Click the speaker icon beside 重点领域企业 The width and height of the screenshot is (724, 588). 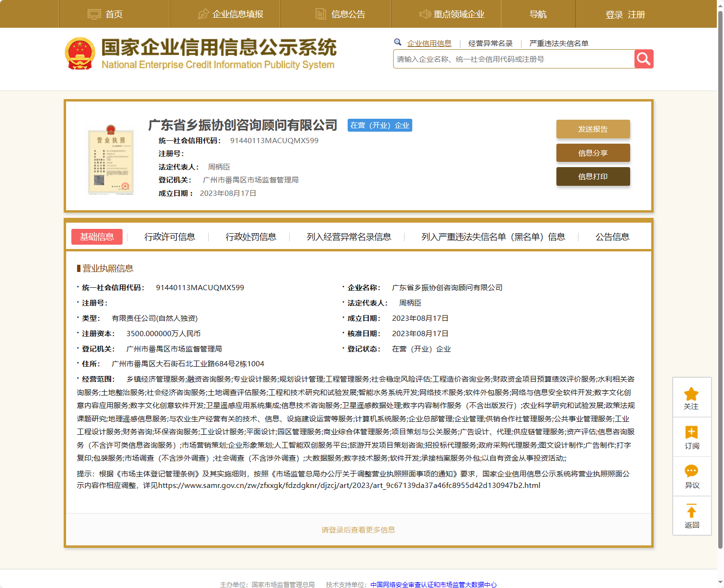point(425,14)
